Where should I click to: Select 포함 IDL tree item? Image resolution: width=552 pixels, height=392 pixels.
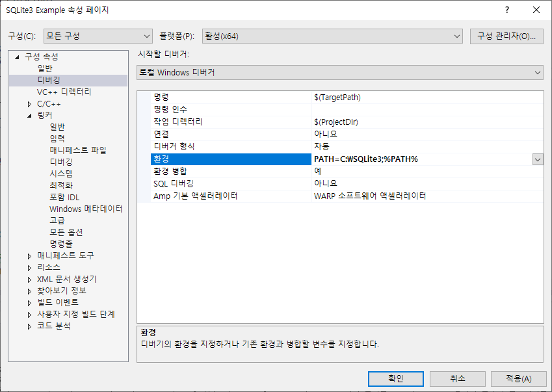64,197
